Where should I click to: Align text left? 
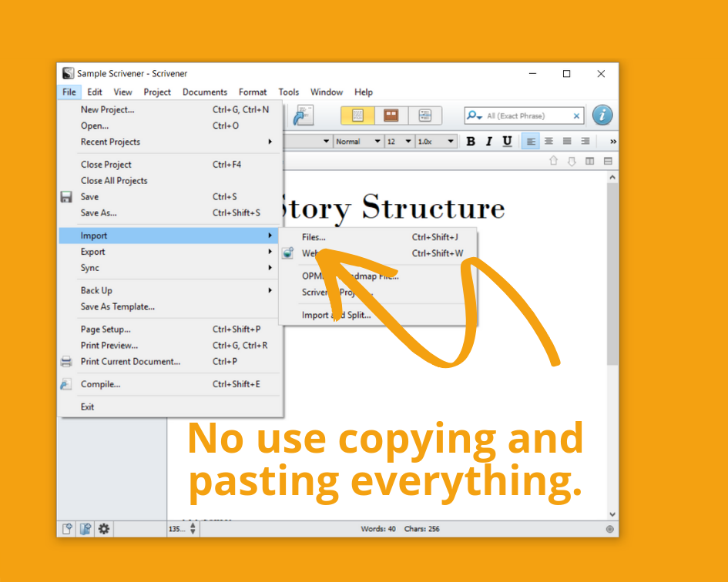click(x=531, y=141)
